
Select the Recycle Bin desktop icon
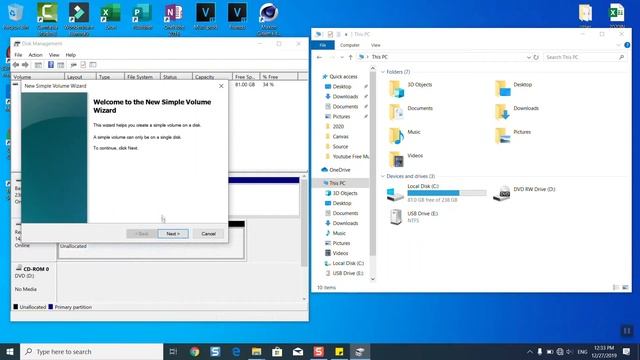[x=16, y=16]
